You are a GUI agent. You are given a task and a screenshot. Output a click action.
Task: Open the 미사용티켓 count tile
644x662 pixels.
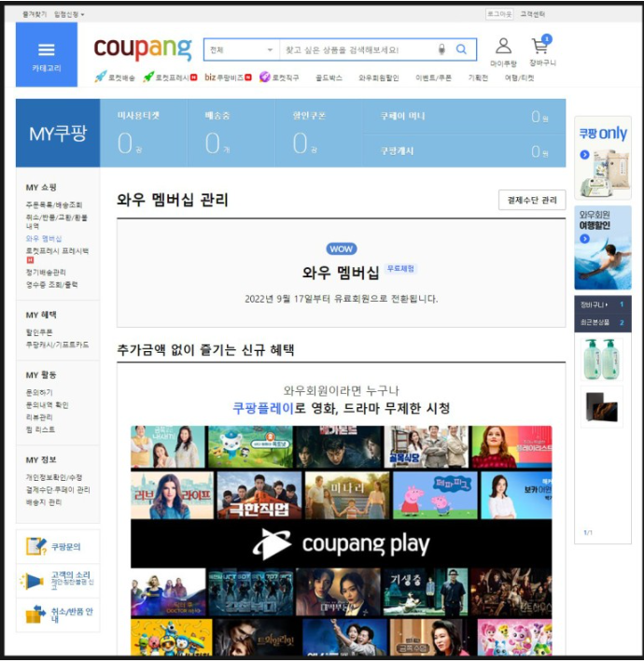[x=144, y=133]
